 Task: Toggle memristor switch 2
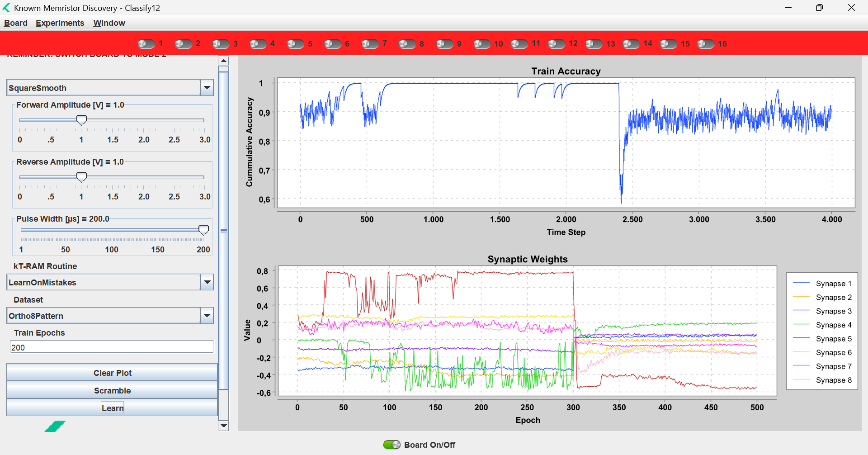pyautogui.click(x=183, y=43)
